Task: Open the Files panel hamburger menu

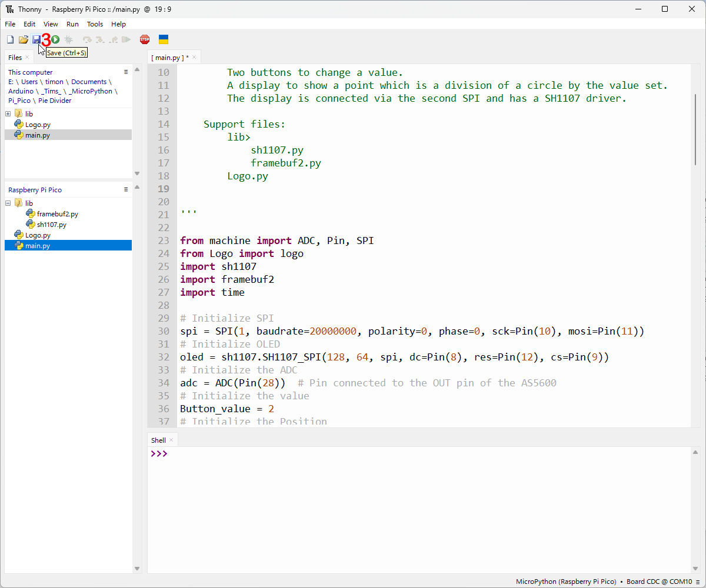Action: pos(125,71)
